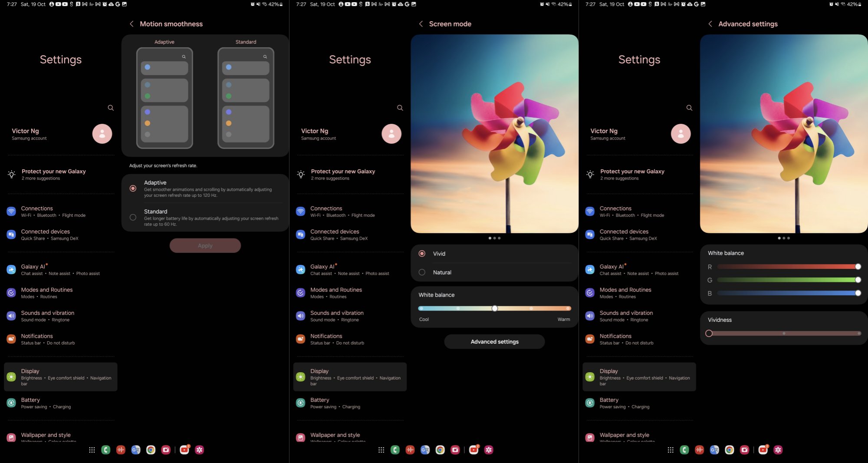The height and width of the screenshot is (463, 868).
Task: Open apps grid in Screen mode window dock
Action: (381, 450)
